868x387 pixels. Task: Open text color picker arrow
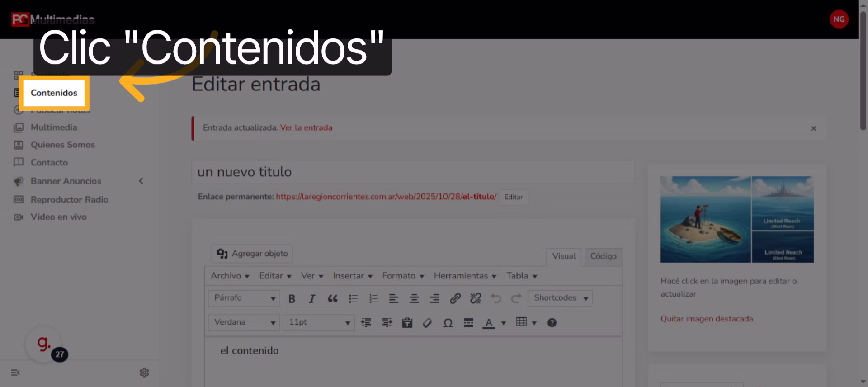504,323
